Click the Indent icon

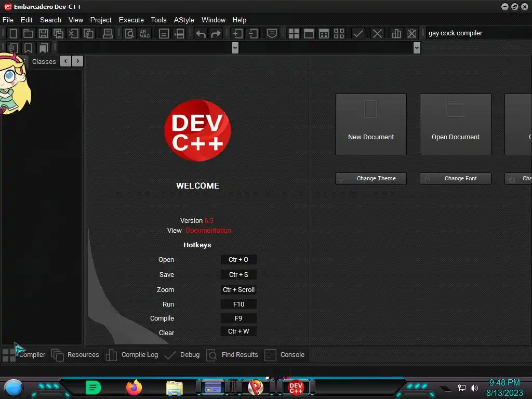point(237,33)
